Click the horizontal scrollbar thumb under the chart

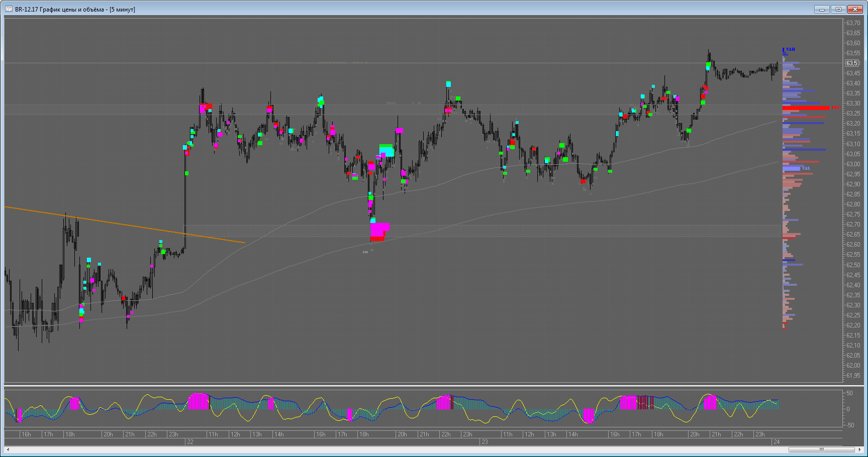(x=822, y=449)
